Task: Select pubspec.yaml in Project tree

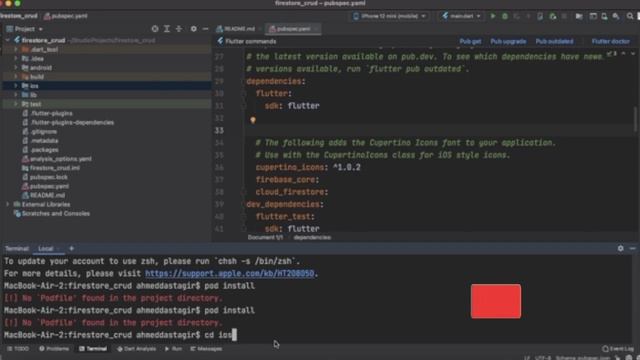Action: coord(46,186)
